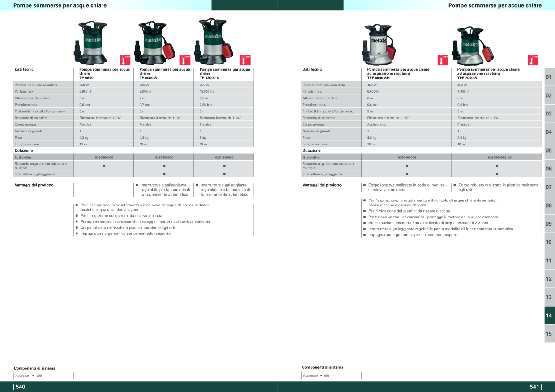555x392 pixels.
Task: Follow Accessori 559 link on page 541
Action: tap(316, 375)
